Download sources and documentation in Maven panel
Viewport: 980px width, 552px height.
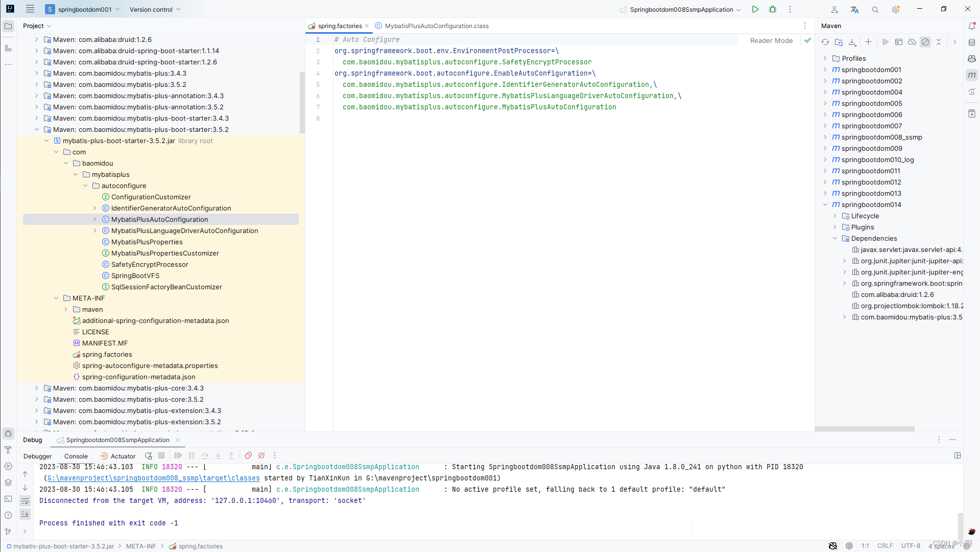(x=852, y=42)
